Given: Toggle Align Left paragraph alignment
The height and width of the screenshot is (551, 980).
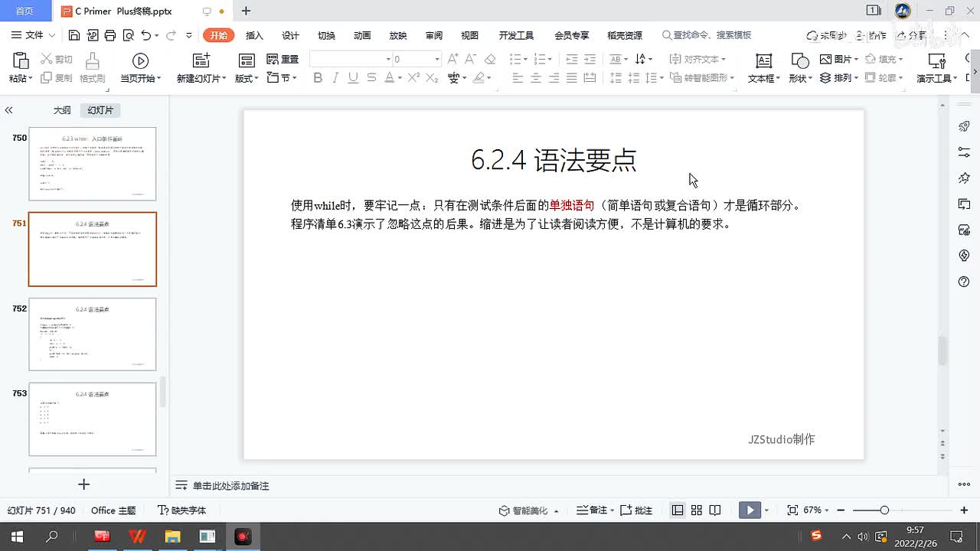Looking at the screenshot, I should [518, 77].
